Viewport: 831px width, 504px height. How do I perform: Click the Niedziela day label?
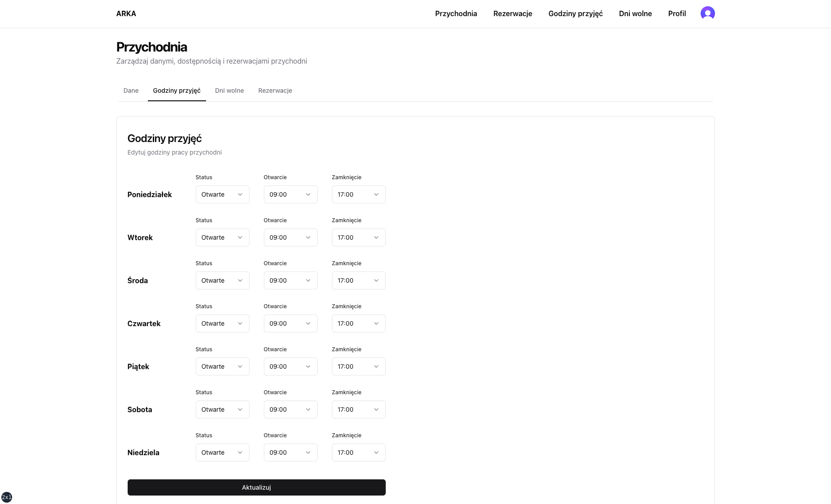tap(143, 452)
